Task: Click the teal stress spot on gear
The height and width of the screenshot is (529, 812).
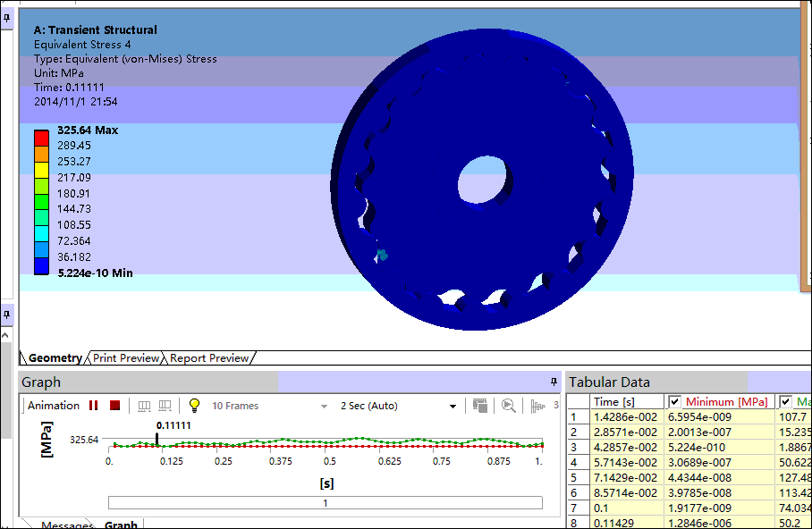Action: pos(383,255)
